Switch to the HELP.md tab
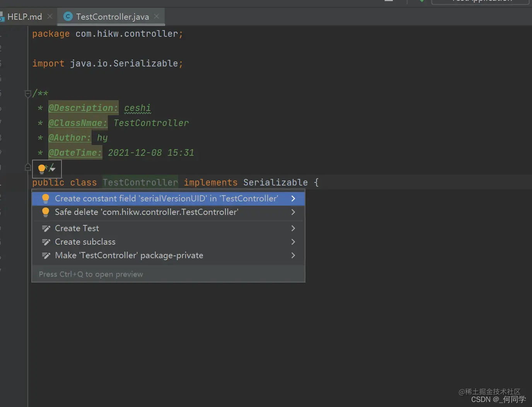This screenshot has height=407, width=532. click(25, 17)
